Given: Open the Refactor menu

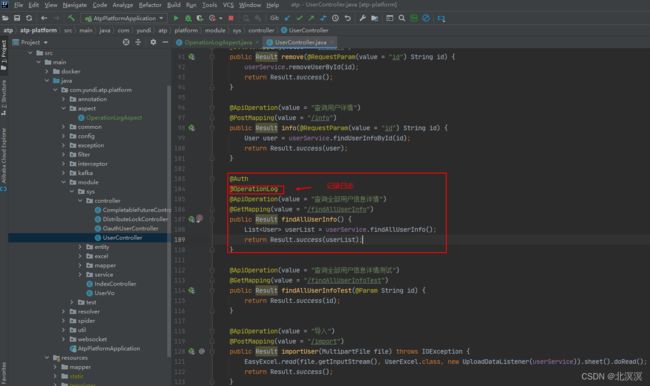Looking at the screenshot, I should coord(150,5).
